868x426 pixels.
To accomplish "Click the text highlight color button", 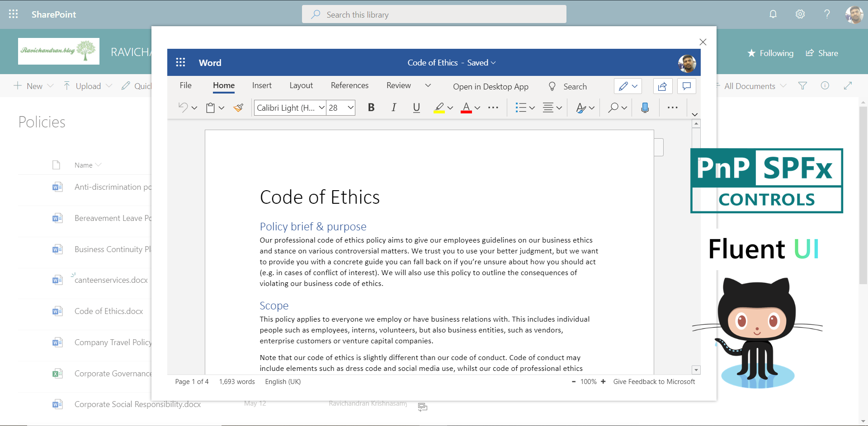I will [439, 108].
